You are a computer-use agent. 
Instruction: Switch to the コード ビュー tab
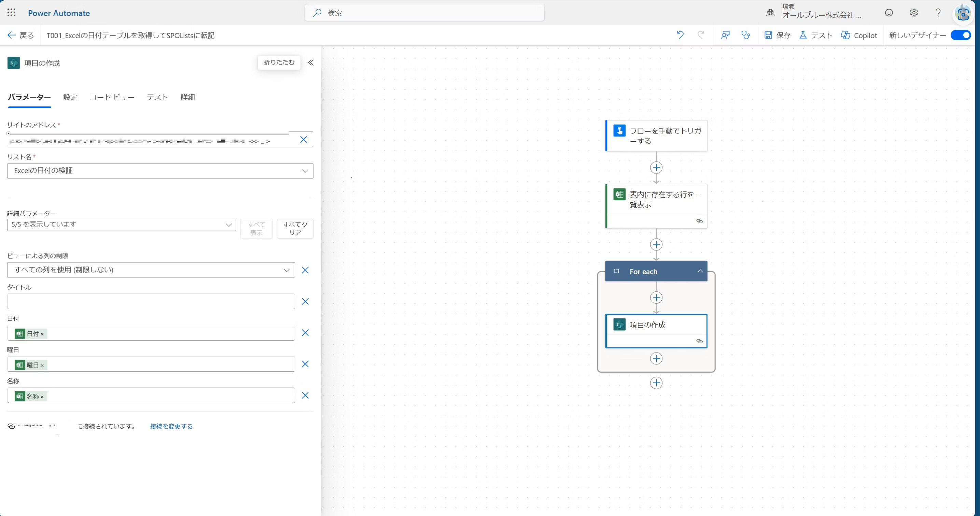click(112, 97)
